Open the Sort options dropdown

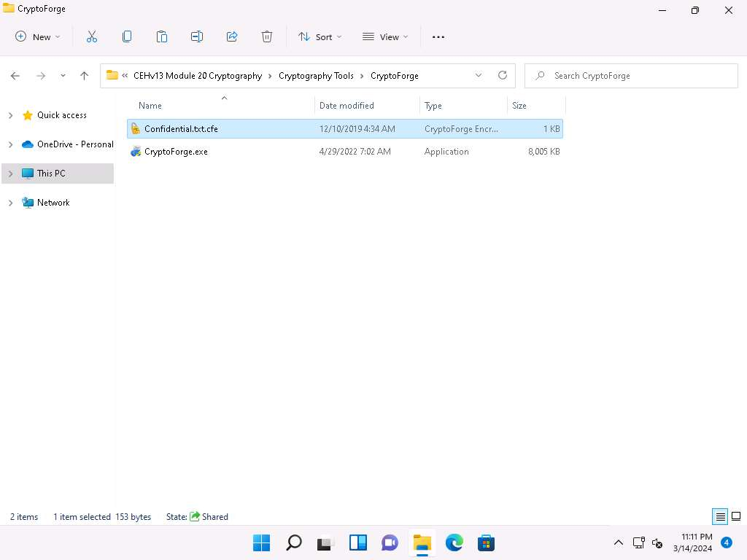tap(320, 36)
